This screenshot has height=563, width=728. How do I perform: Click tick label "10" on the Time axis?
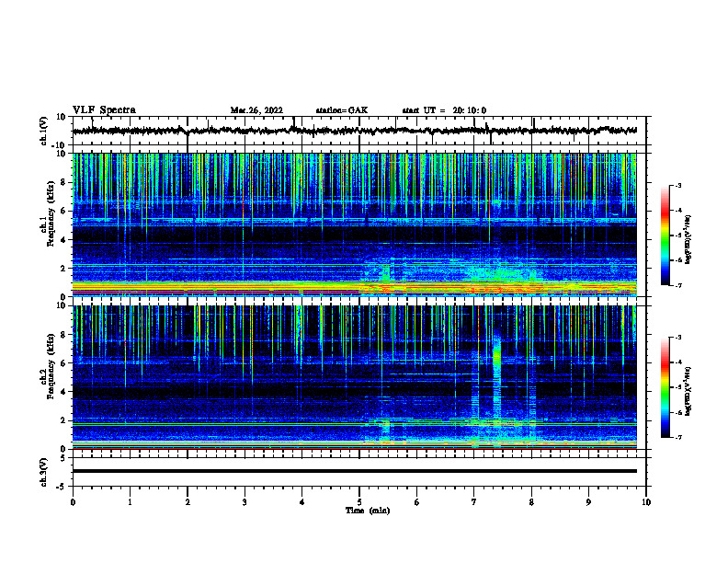pos(646,502)
